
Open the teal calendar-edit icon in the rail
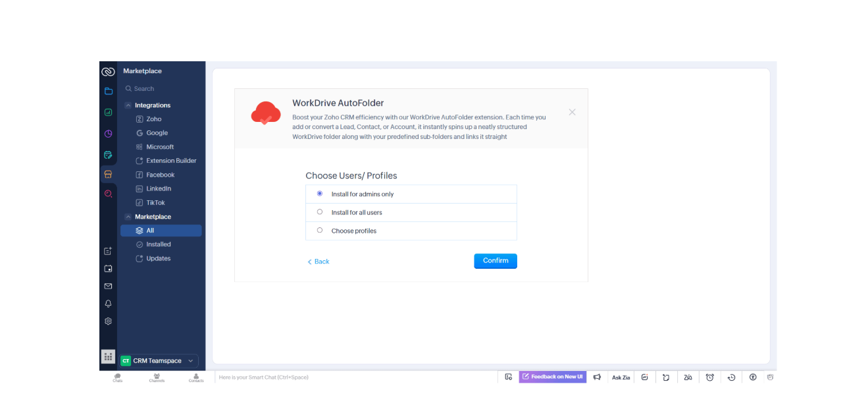click(108, 155)
